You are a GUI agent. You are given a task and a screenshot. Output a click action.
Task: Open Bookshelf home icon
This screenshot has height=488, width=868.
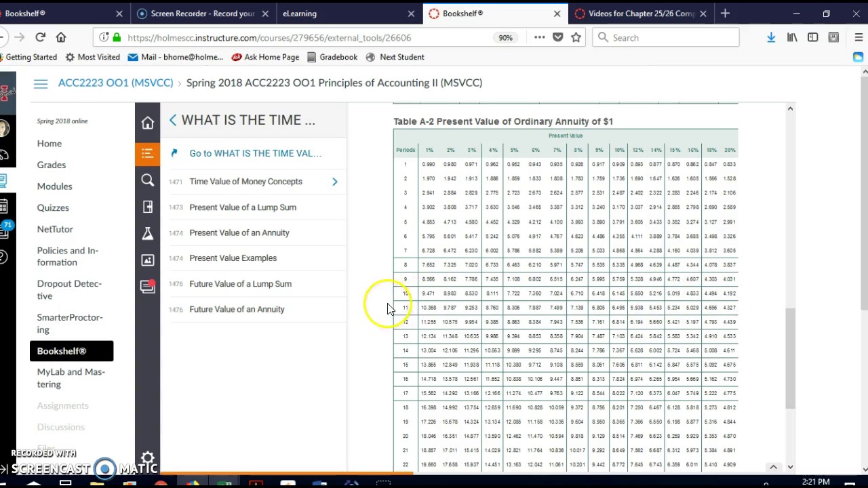(x=147, y=123)
